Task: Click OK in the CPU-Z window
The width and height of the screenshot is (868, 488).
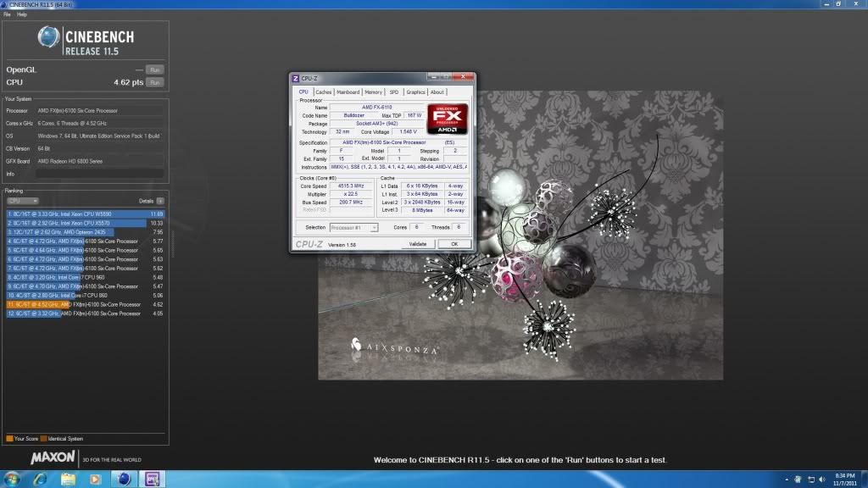Action: (454, 244)
